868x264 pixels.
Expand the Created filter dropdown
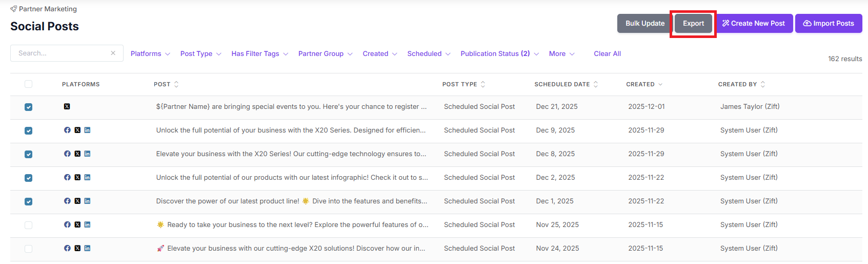380,53
